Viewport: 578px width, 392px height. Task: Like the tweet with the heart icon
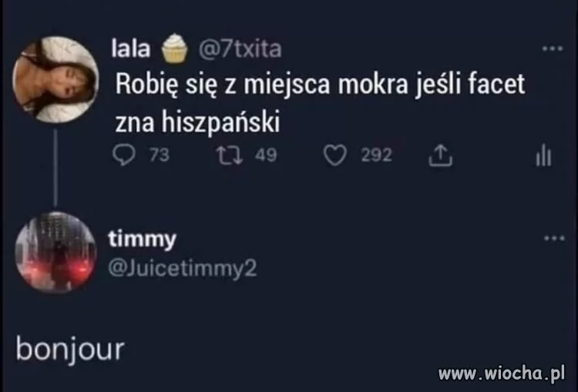335,155
